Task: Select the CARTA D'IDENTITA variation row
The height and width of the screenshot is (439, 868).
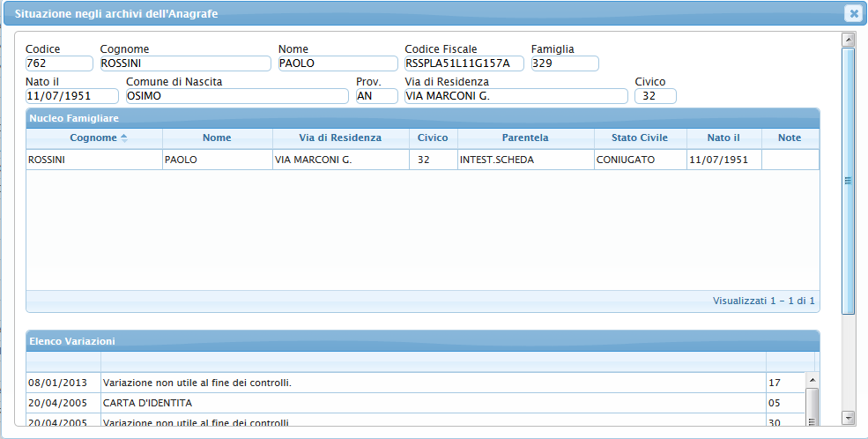Action: (414, 403)
